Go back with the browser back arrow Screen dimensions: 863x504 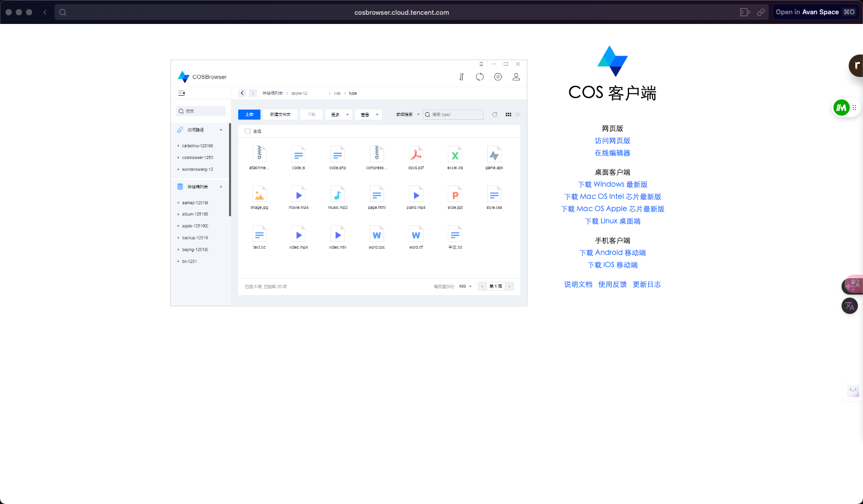(45, 12)
